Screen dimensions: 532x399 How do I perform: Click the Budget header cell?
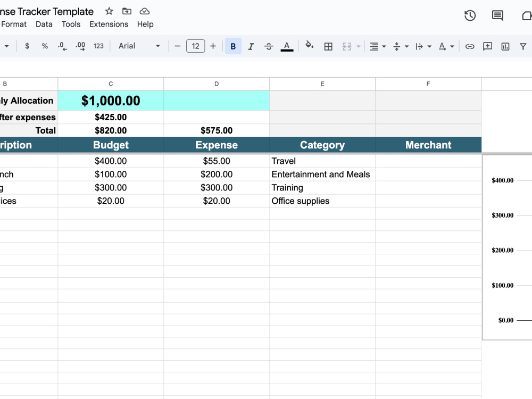[x=111, y=145]
